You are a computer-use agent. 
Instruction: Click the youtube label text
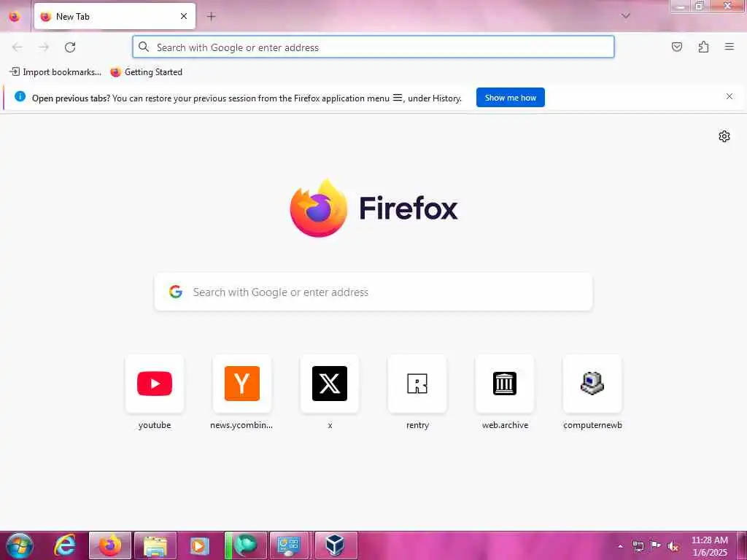[x=155, y=425]
